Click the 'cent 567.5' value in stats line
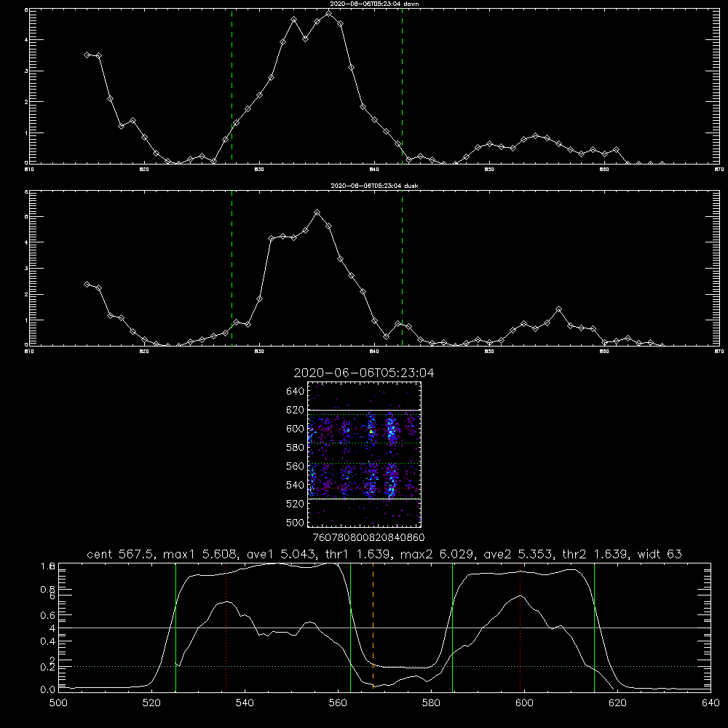 [x=120, y=554]
